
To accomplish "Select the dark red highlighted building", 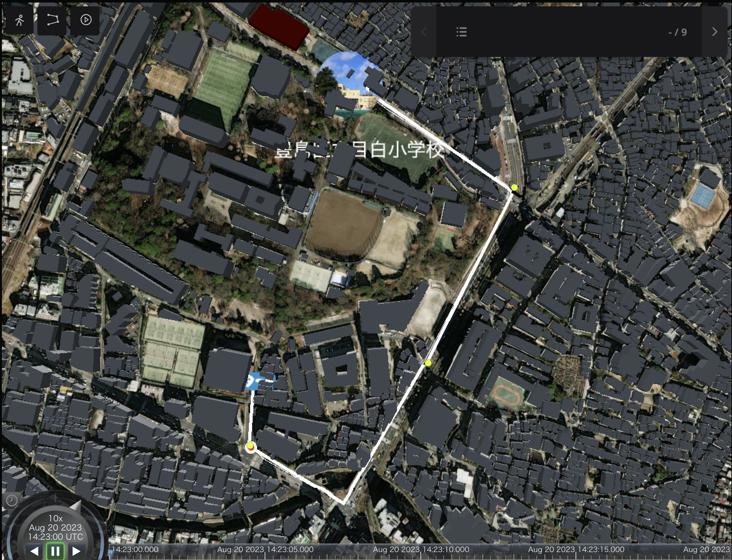I will point(279,27).
